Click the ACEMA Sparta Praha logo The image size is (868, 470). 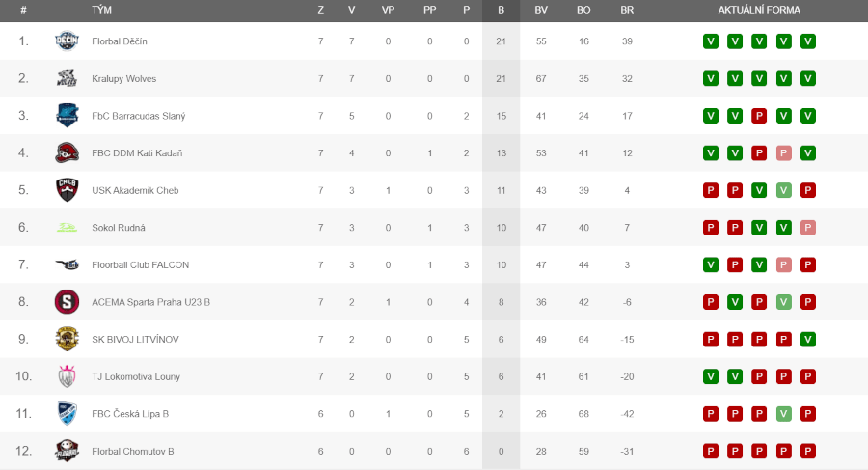67,302
